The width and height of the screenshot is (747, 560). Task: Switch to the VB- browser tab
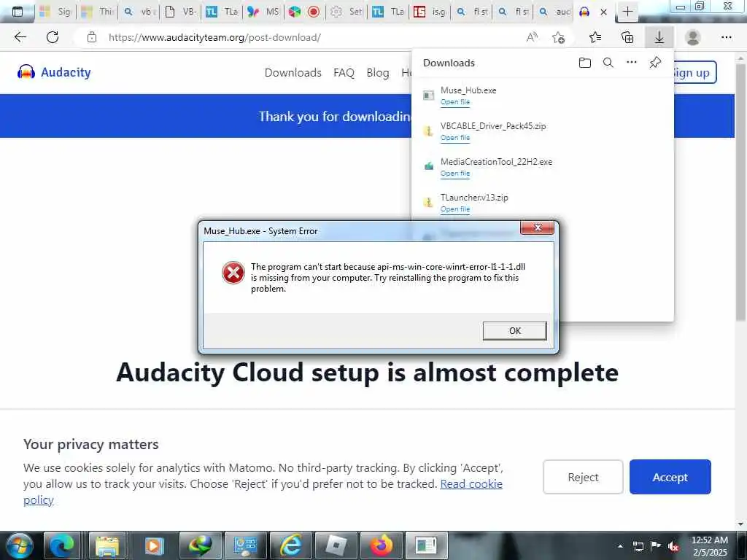click(x=181, y=12)
